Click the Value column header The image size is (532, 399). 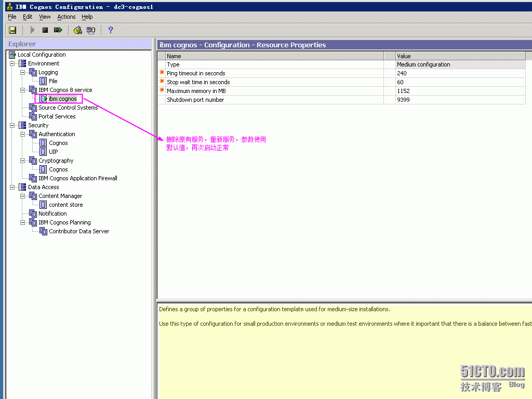click(x=460, y=56)
